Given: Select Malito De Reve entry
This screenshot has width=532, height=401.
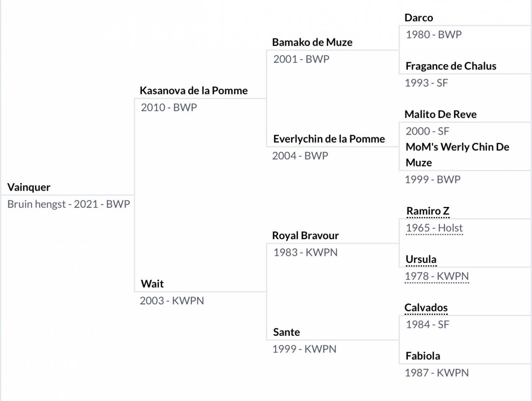Looking at the screenshot, I should point(440,114).
